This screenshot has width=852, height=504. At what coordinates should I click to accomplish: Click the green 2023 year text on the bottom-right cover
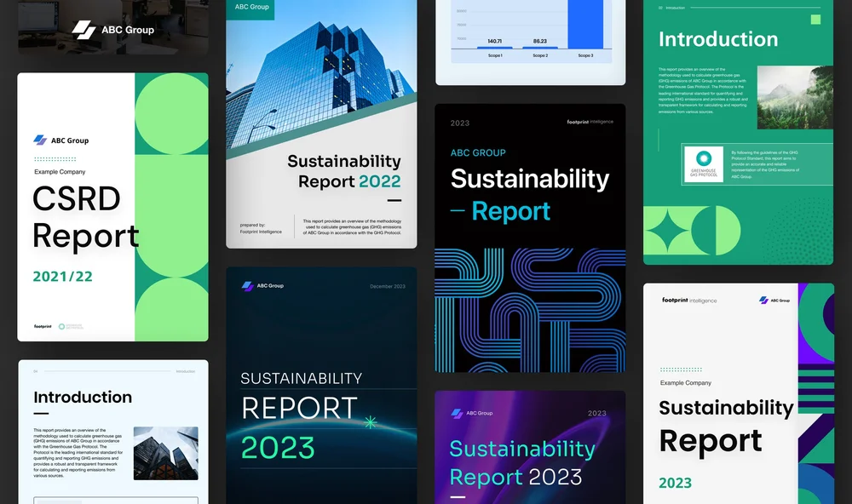[x=676, y=483]
